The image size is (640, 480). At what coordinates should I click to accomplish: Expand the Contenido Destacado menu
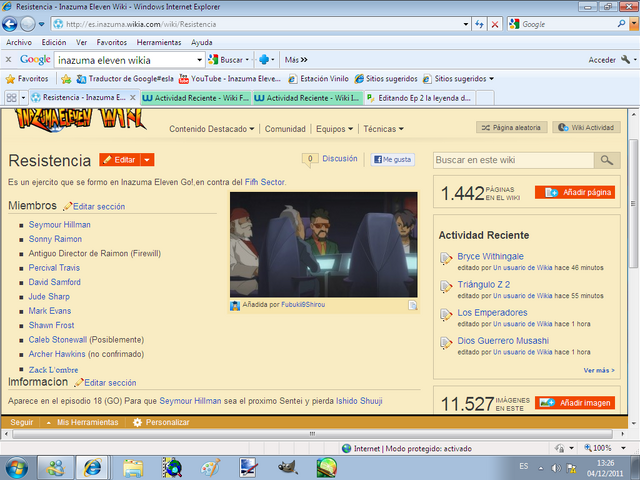(212, 129)
